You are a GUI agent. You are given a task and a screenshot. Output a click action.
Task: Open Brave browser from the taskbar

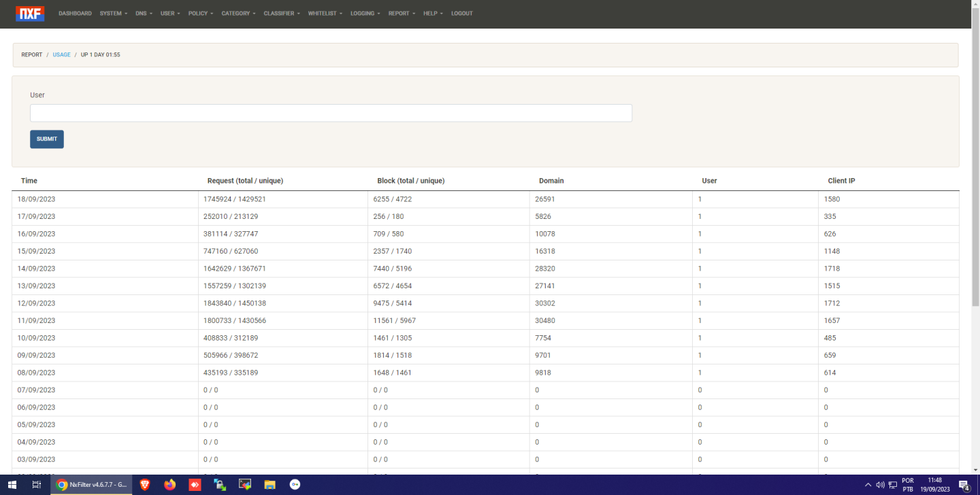pyautogui.click(x=145, y=485)
